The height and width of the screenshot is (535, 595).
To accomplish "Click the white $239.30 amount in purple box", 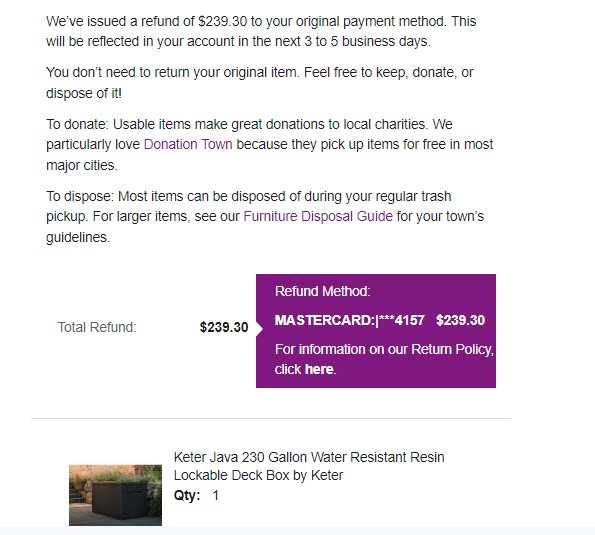I will (x=460, y=320).
